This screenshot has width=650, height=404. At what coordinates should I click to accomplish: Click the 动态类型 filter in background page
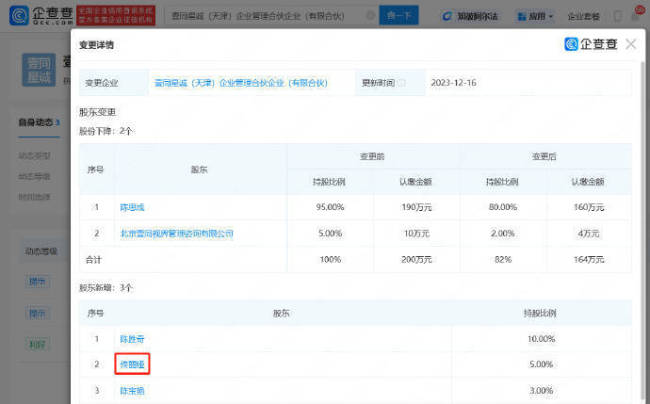(34, 156)
